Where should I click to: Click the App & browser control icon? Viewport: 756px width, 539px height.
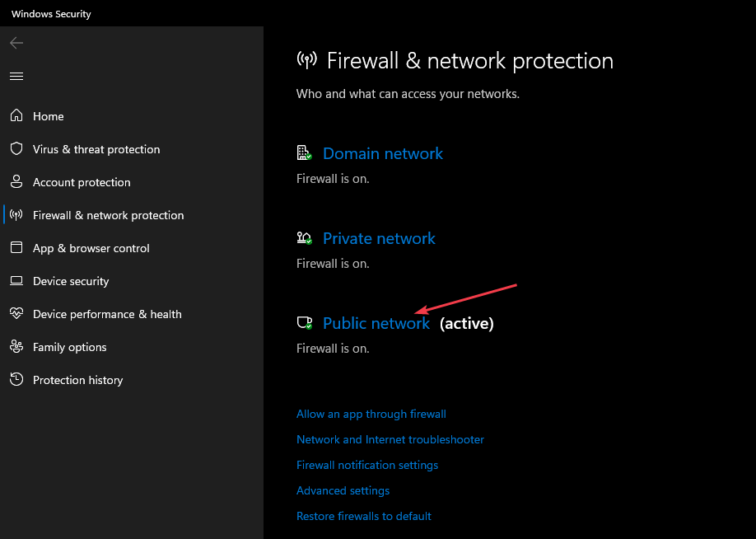tap(16, 248)
